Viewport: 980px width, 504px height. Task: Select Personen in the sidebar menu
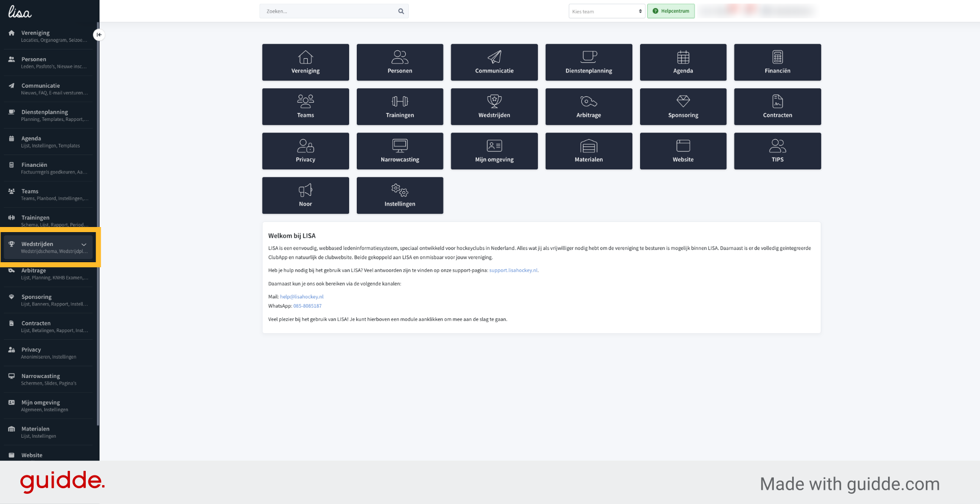point(49,62)
